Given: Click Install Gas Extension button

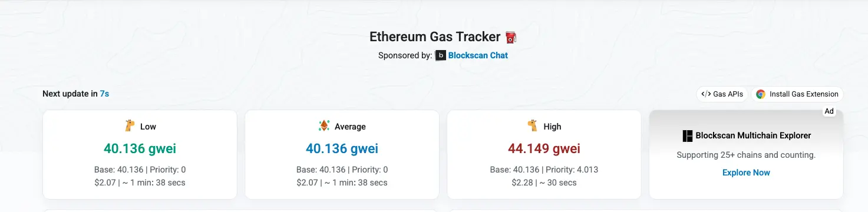Looking at the screenshot, I should click(x=797, y=94).
